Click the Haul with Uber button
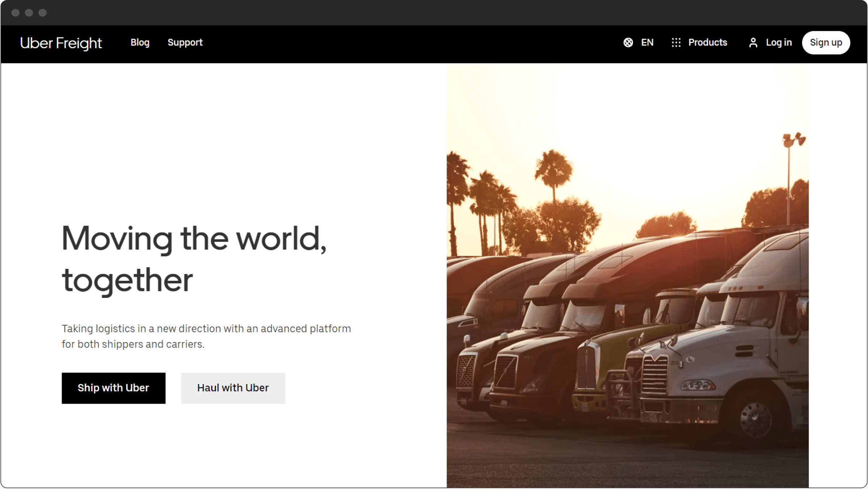The image size is (868, 489). 233,388
